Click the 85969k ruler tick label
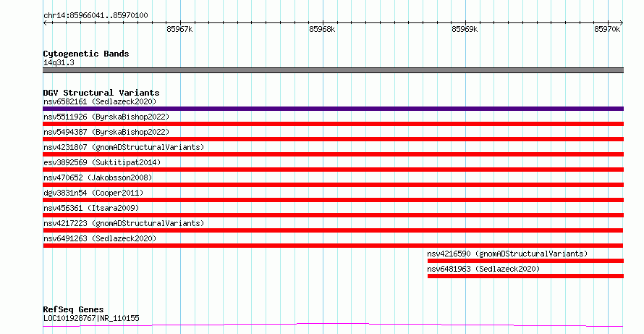The image size is (644, 334). (x=465, y=29)
